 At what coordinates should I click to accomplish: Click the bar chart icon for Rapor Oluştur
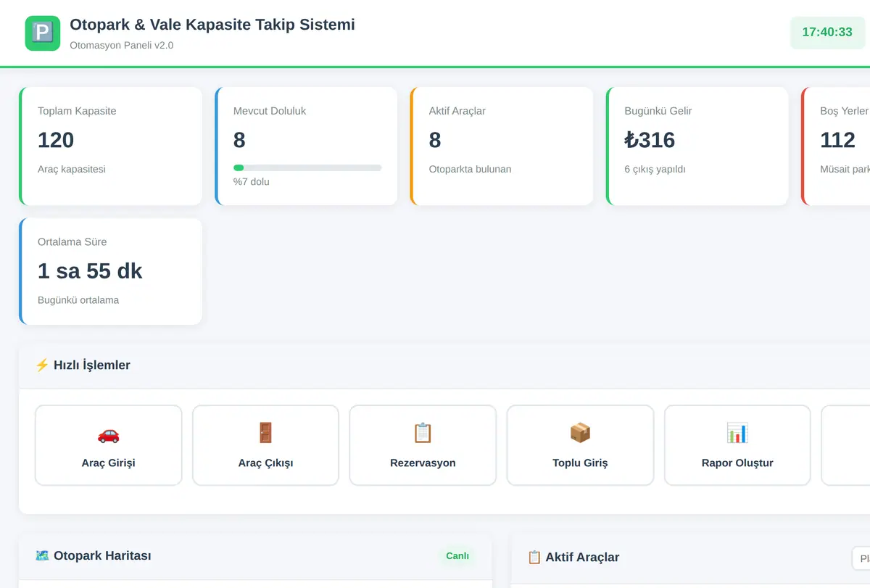coord(737,434)
